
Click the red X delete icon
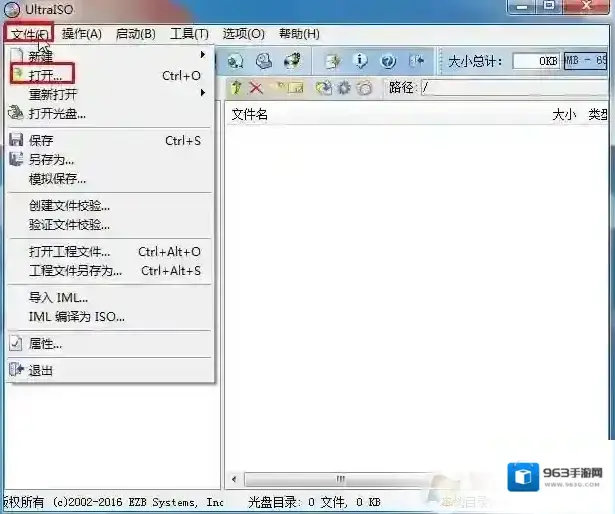[x=256, y=88]
